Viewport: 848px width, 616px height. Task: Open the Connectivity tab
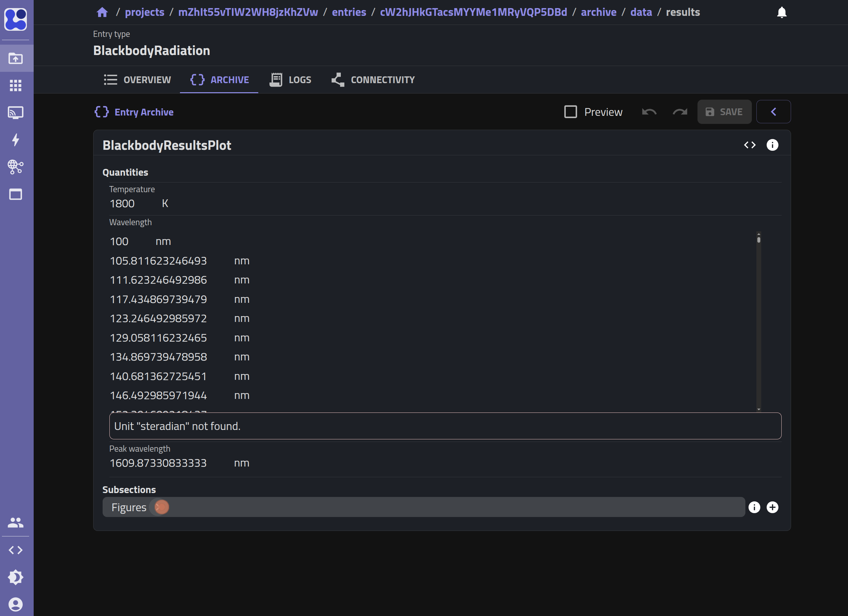point(373,80)
